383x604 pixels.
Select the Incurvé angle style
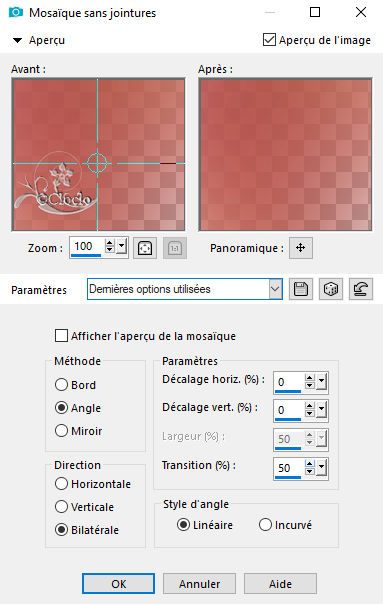tap(265, 524)
